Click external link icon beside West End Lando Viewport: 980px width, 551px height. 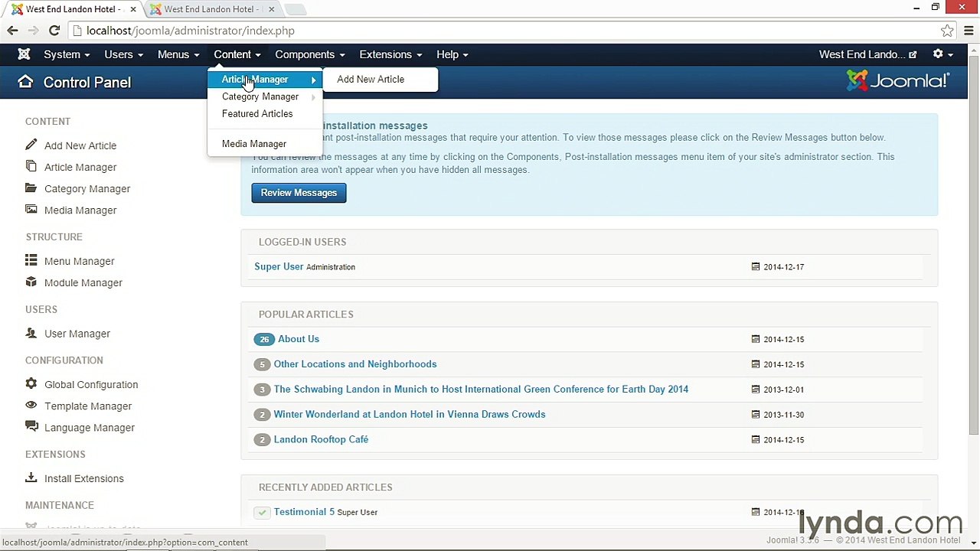[x=913, y=55]
